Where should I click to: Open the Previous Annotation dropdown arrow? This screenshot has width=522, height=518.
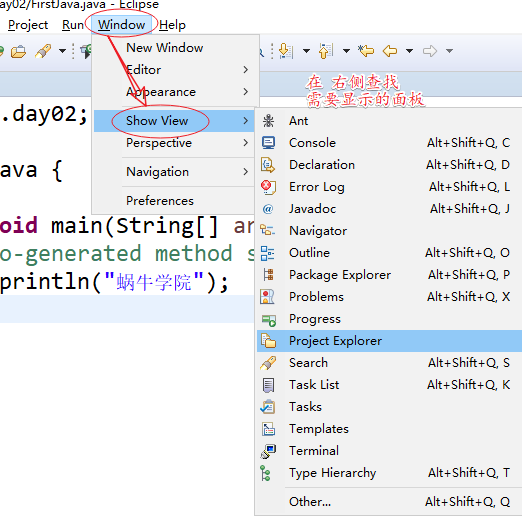tap(346, 51)
